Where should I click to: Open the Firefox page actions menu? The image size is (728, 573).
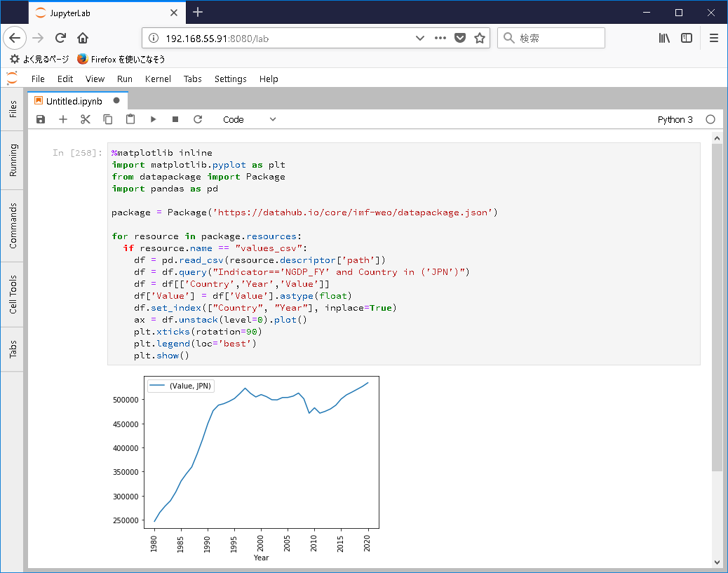[442, 38]
